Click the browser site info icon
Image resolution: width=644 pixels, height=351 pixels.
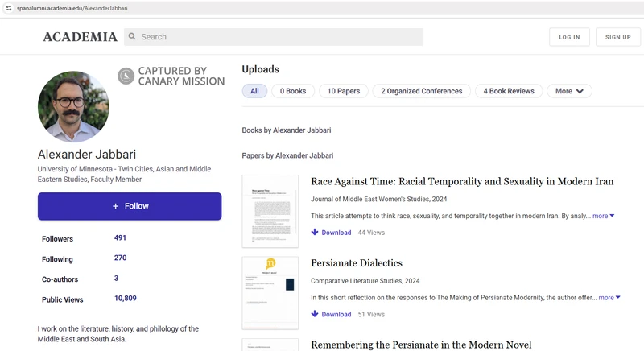8,7
